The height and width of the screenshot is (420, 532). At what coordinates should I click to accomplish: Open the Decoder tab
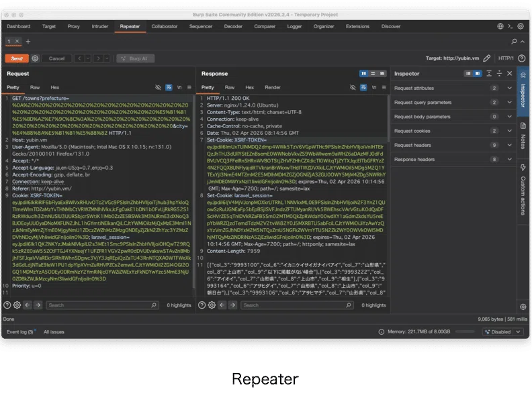pyautogui.click(x=233, y=26)
